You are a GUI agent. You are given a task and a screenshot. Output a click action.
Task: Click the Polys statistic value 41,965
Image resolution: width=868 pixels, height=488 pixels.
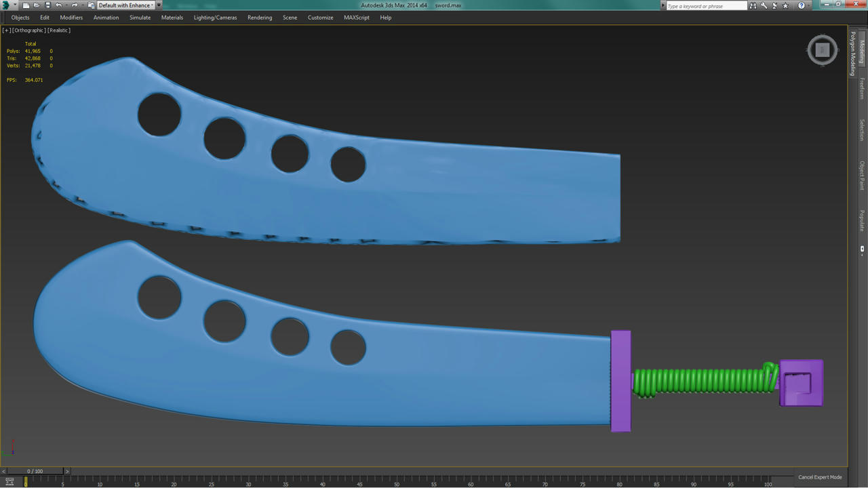click(33, 51)
